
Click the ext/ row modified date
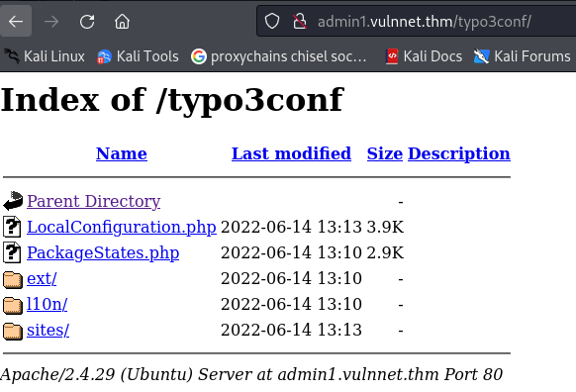tap(291, 278)
